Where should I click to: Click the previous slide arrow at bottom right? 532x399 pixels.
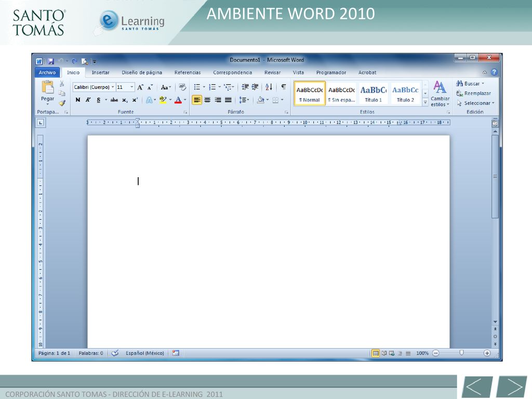pos(477,387)
